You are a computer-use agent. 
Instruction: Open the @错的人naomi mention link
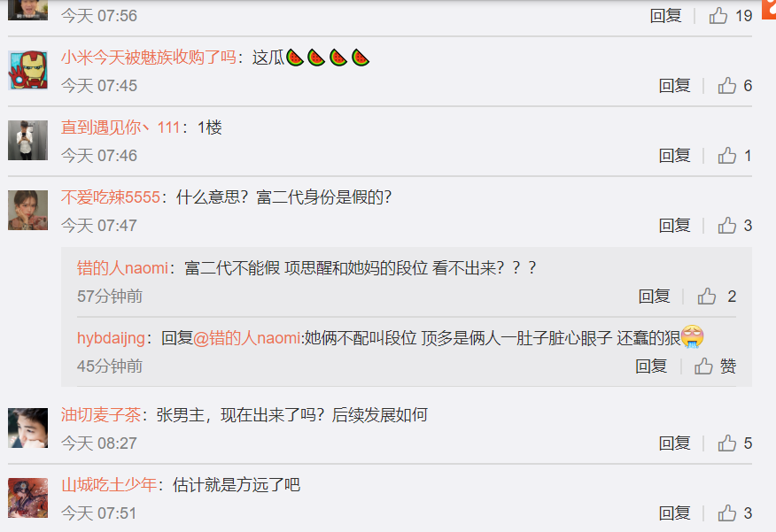(246, 338)
